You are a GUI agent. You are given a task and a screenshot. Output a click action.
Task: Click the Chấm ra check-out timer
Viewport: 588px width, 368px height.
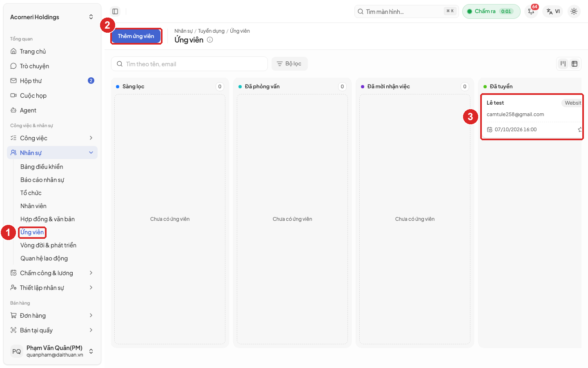click(x=491, y=11)
